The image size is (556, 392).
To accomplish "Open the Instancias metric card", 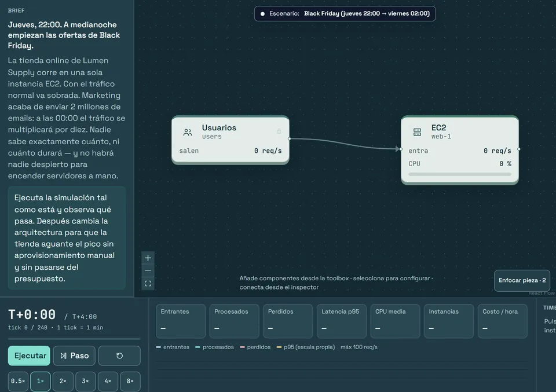I will pos(448,321).
